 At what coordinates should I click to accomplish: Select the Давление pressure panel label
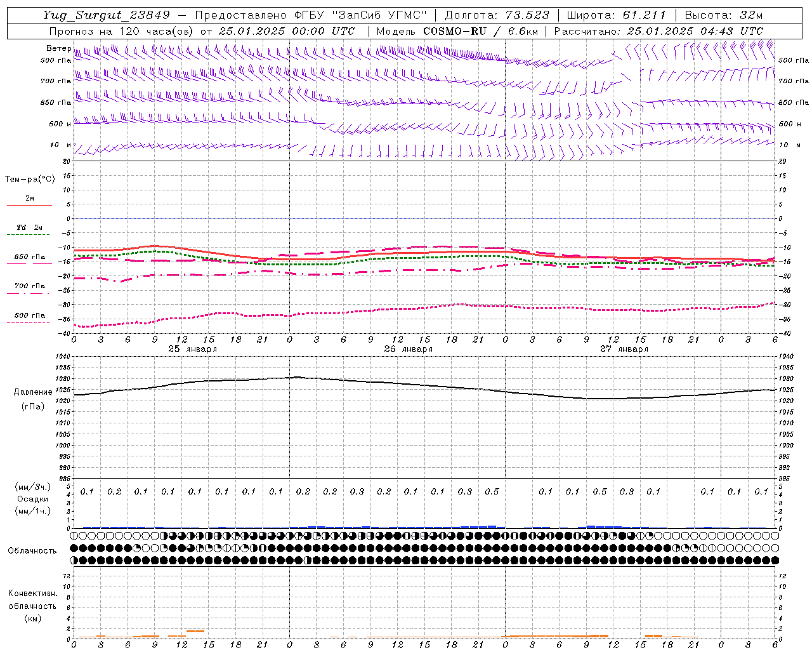click(x=33, y=392)
